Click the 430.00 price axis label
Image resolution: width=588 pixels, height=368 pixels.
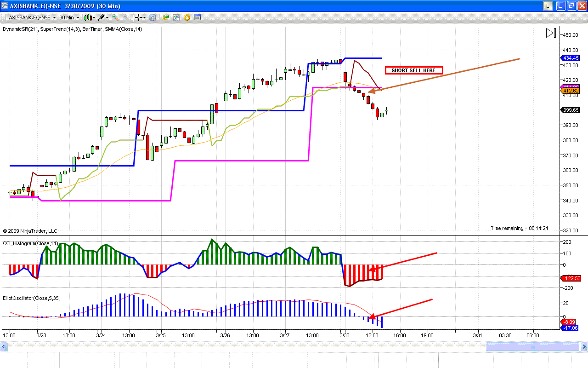(x=571, y=65)
